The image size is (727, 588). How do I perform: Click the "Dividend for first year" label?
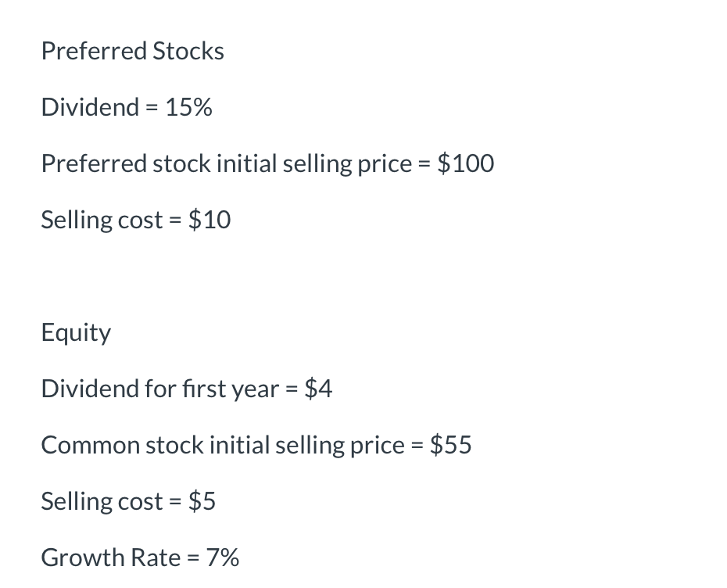click(x=160, y=389)
